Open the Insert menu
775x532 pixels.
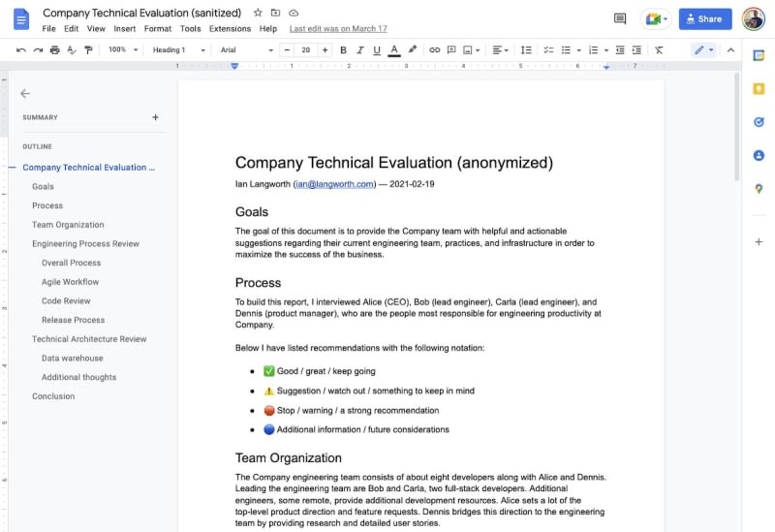coord(124,29)
